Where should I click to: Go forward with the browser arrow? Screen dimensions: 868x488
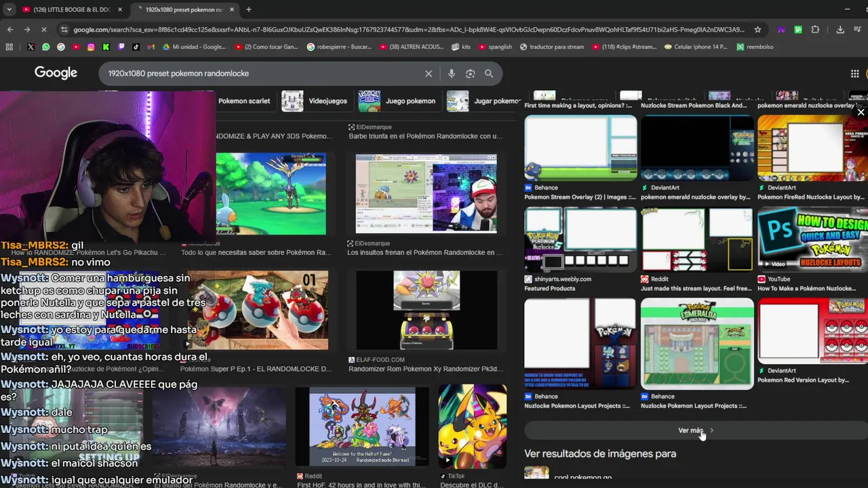[x=26, y=30]
